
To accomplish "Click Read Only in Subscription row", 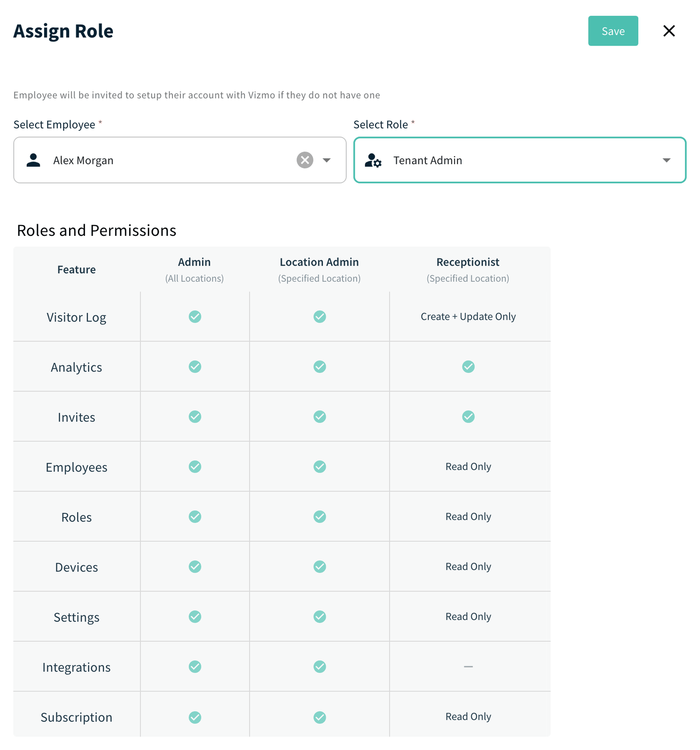I will click(x=468, y=716).
